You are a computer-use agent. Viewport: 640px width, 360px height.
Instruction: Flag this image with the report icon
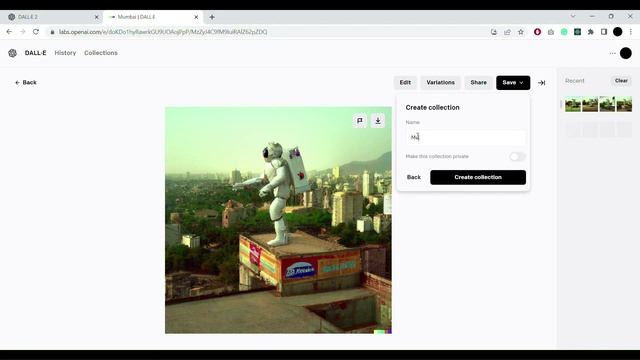tap(360, 121)
